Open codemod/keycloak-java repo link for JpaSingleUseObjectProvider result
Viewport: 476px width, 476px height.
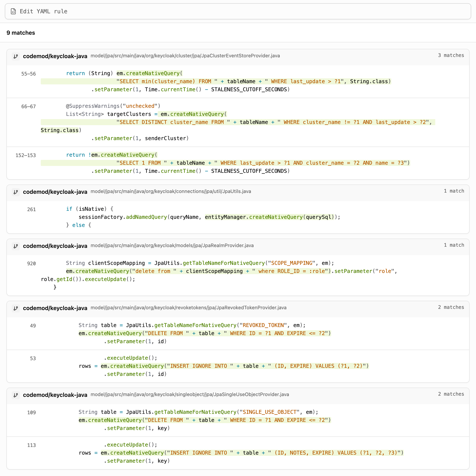tap(55, 395)
